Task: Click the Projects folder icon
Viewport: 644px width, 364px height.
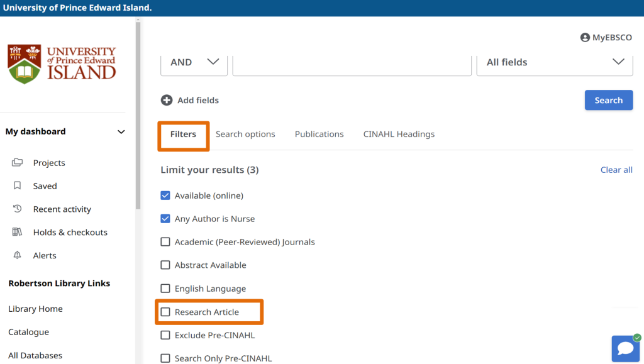Action: [x=18, y=163]
